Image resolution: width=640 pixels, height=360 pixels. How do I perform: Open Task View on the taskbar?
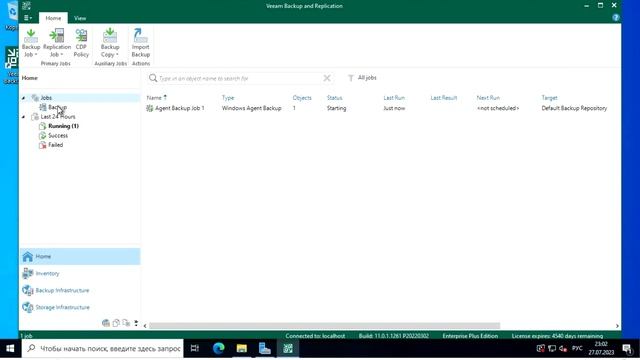click(195, 349)
